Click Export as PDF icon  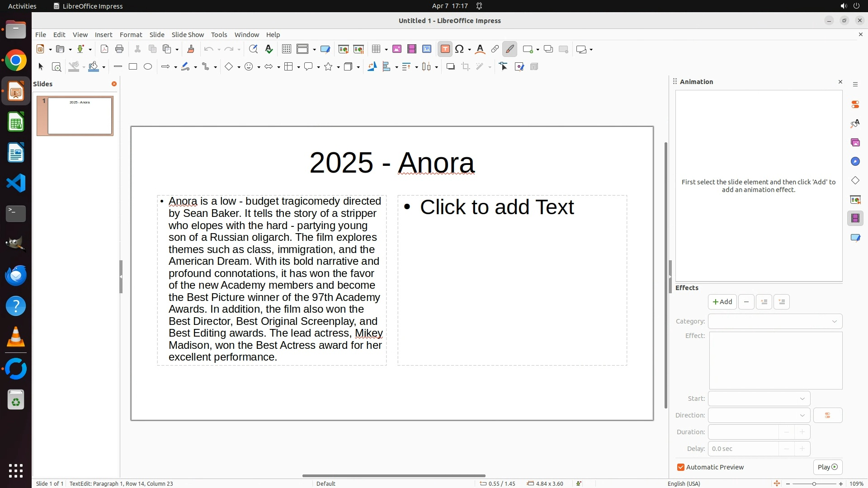point(104,49)
